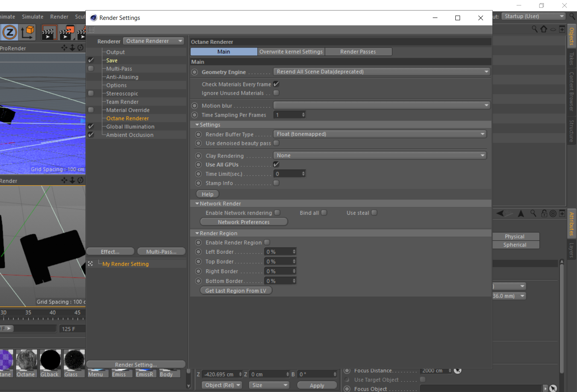Viewport: 577px width, 392px height.
Task: Click the Effect... button
Action: point(110,252)
